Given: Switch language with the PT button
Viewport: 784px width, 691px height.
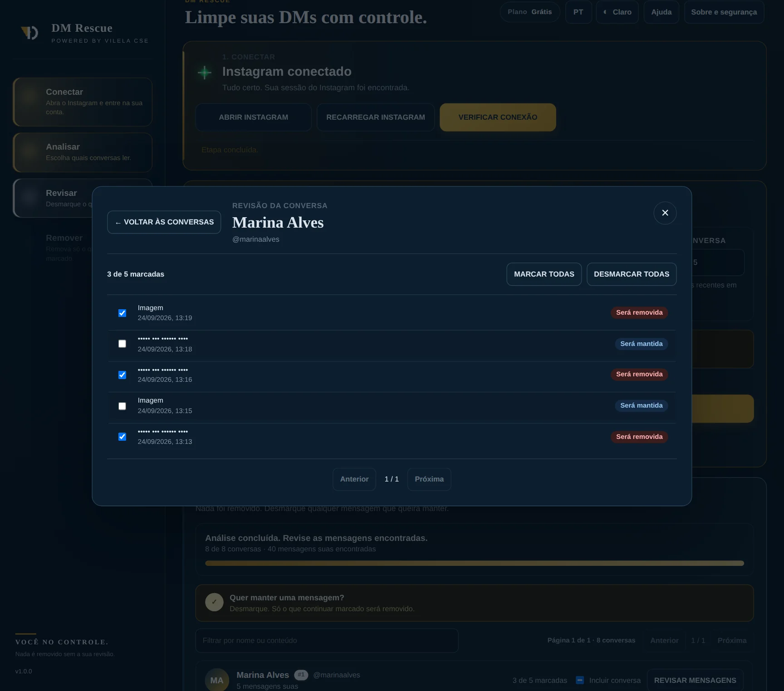Looking at the screenshot, I should [x=578, y=12].
